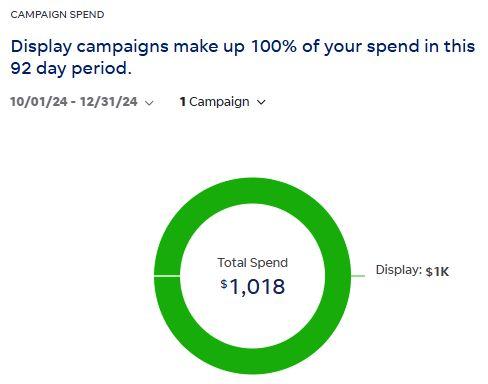Click the $1K value in the legend
The height and width of the screenshot is (384, 488).
pyautogui.click(x=437, y=272)
